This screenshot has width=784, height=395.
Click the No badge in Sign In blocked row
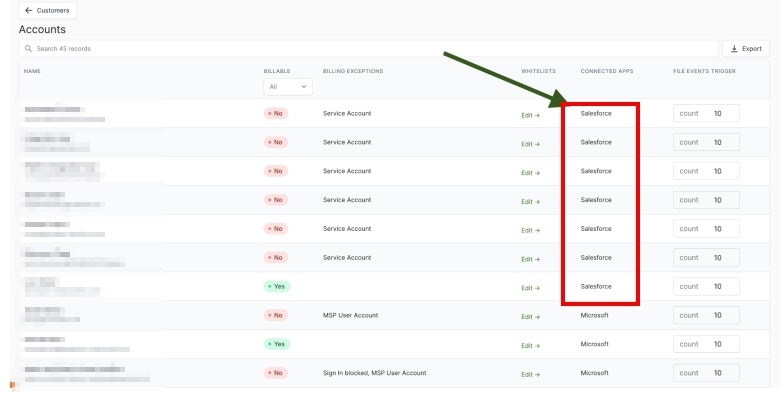276,373
